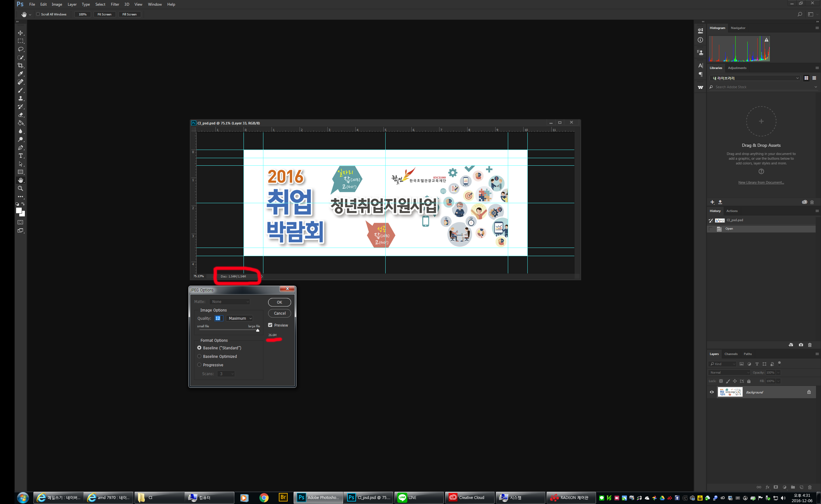This screenshot has height=504, width=821.
Task: Select the Quick Selection tool
Action: 20,57
